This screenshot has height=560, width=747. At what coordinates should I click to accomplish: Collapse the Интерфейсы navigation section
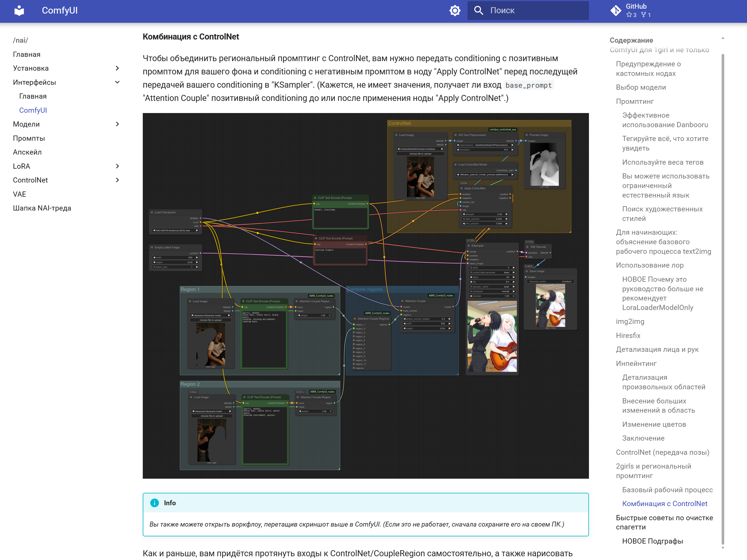[117, 82]
